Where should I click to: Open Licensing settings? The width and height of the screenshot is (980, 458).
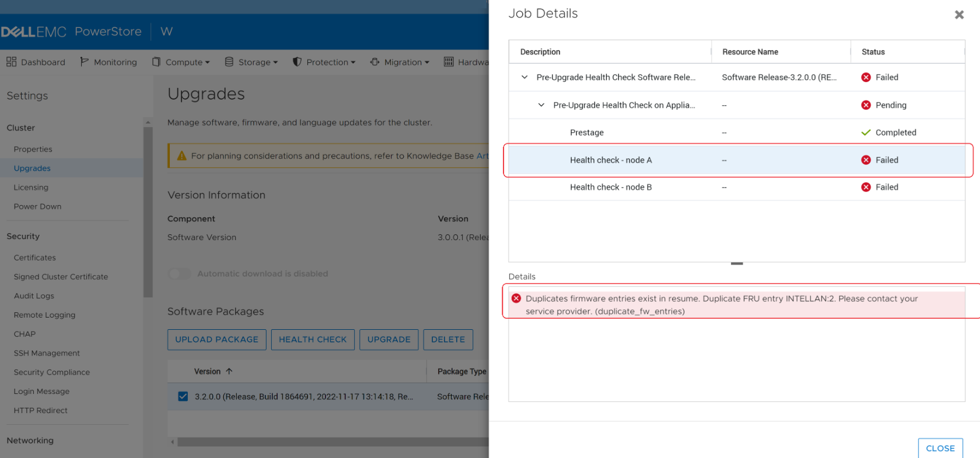[31, 188]
